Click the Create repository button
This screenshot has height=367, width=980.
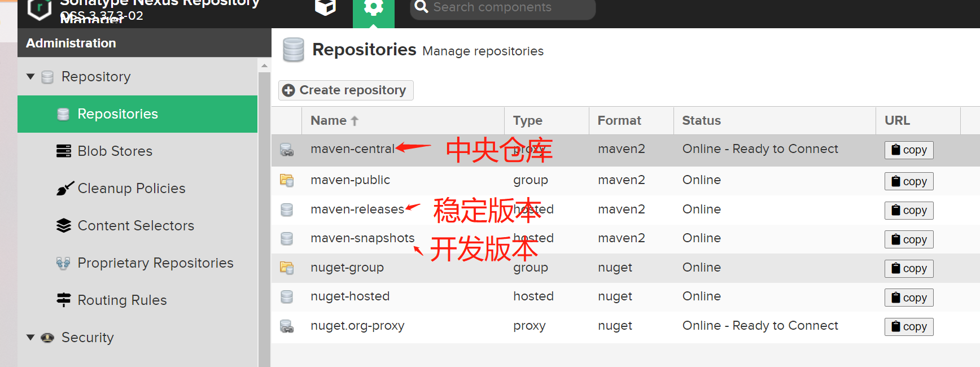pyautogui.click(x=346, y=90)
